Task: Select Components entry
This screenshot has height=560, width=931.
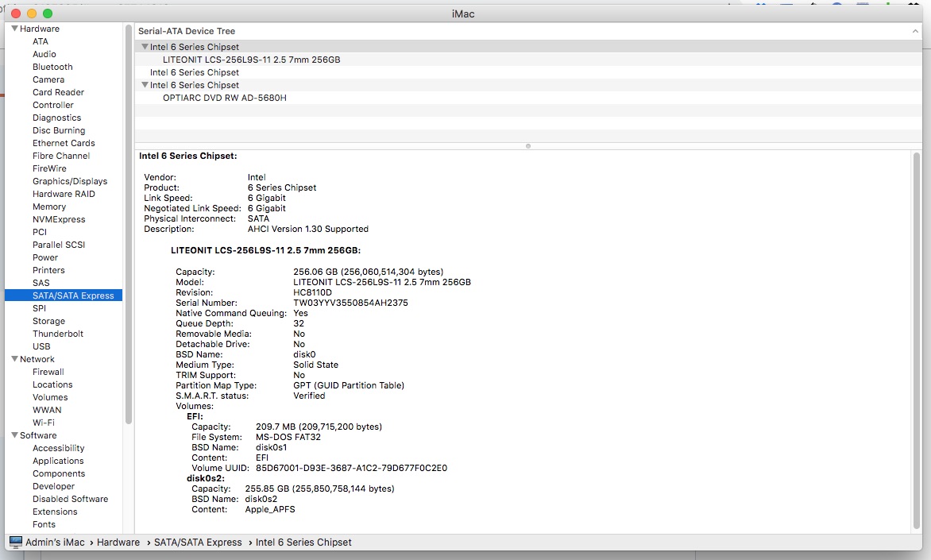Action: tap(59, 474)
